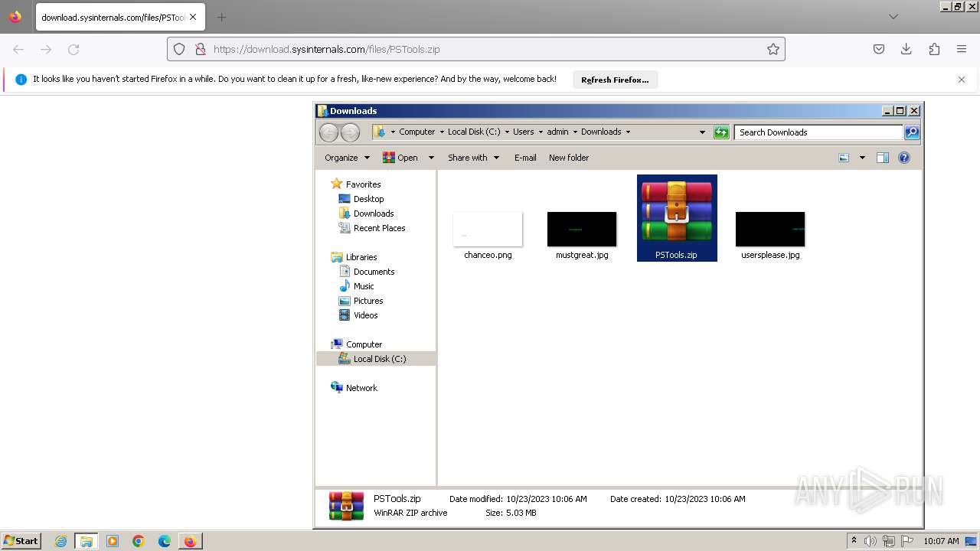Open Chrome from taskbar

[x=139, y=541]
